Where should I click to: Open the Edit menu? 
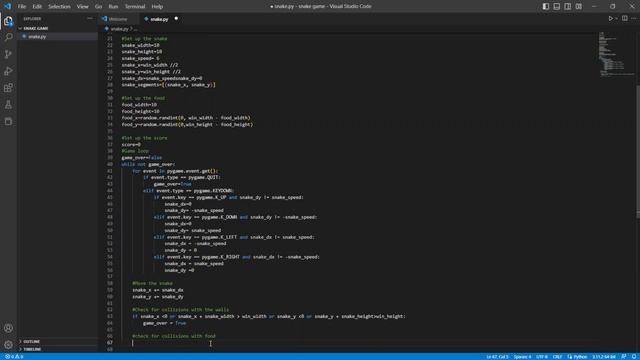tap(37, 7)
